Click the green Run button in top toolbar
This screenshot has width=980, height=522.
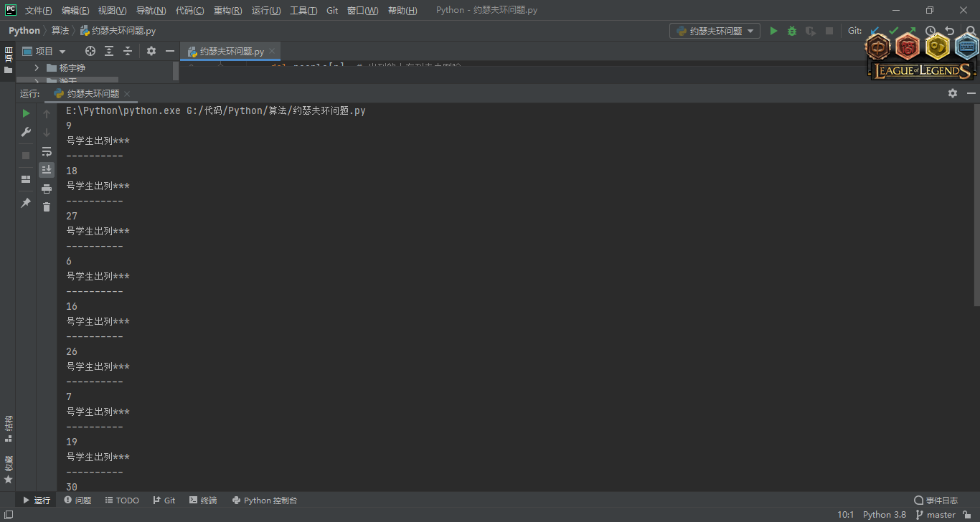773,31
